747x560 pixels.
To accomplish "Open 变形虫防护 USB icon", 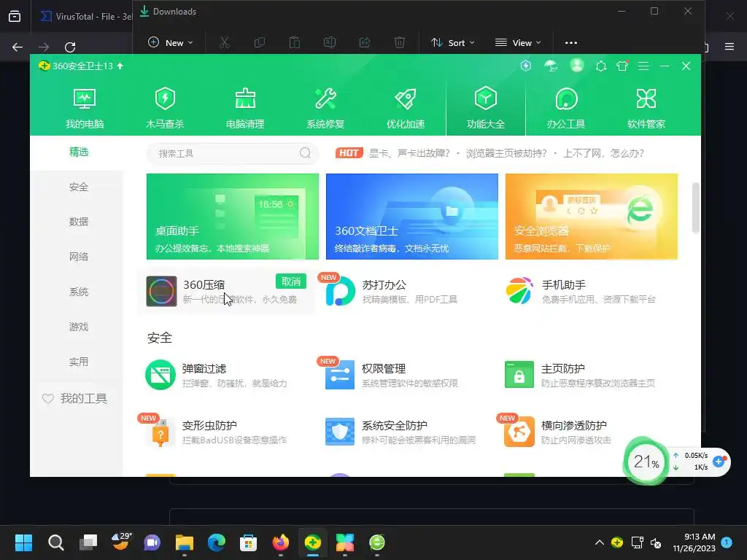I will coord(160,432).
